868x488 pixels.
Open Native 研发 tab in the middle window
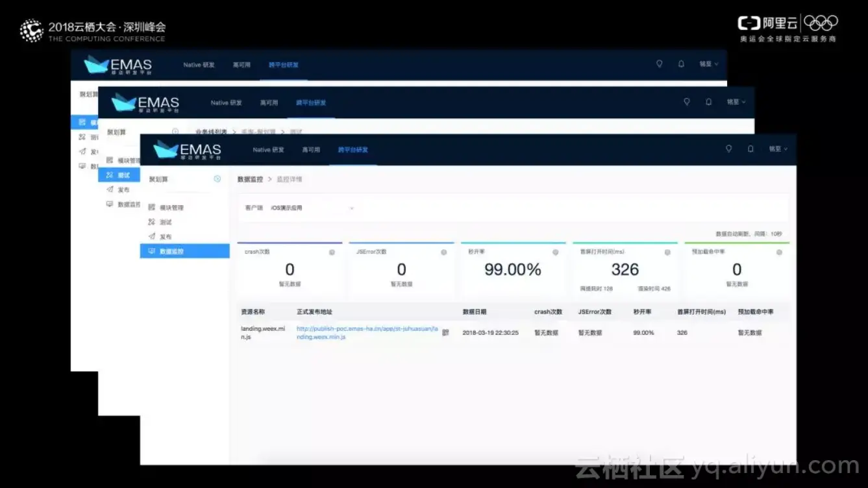pyautogui.click(x=227, y=103)
